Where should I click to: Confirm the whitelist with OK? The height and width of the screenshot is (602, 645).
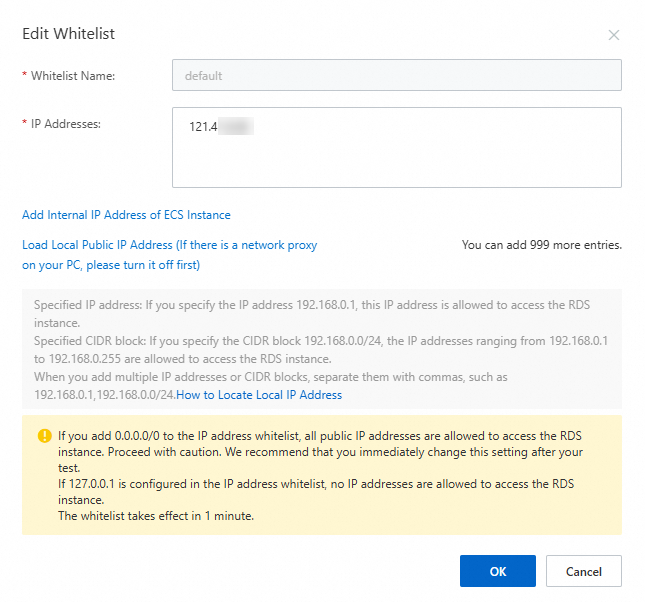[497, 571]
